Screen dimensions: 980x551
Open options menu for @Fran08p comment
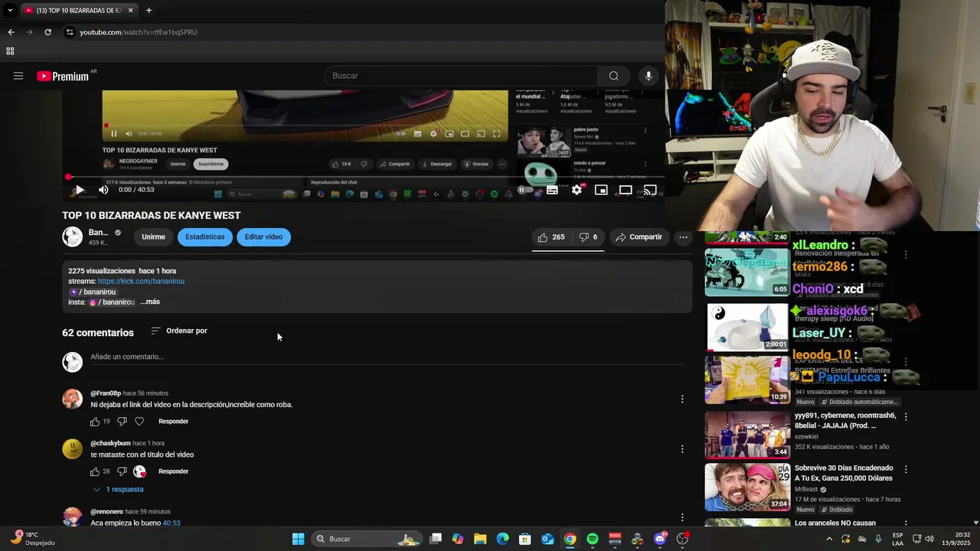click(x=682, y=399)
